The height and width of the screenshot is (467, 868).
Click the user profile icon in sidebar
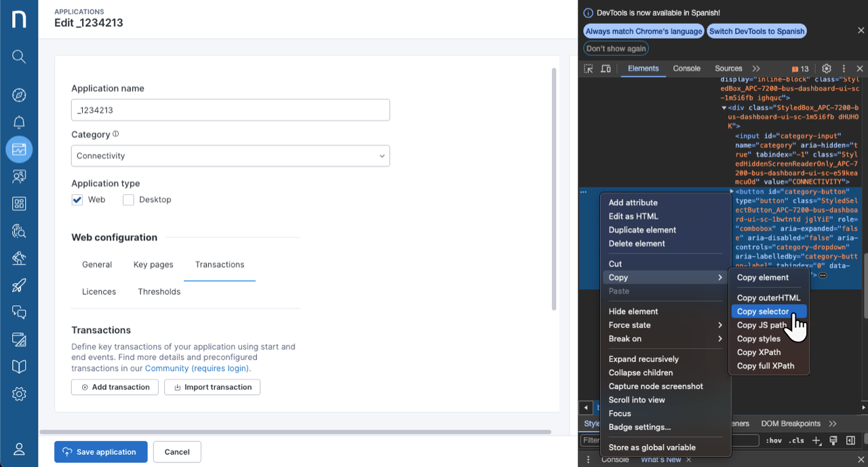(19, 449)
